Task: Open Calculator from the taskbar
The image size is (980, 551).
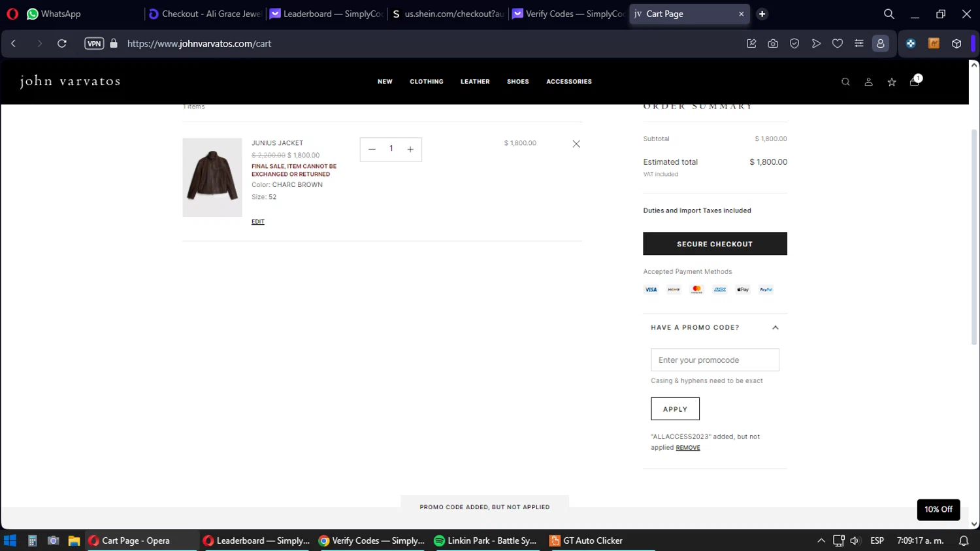Action: pyautogui.click(x=32, y=541)
